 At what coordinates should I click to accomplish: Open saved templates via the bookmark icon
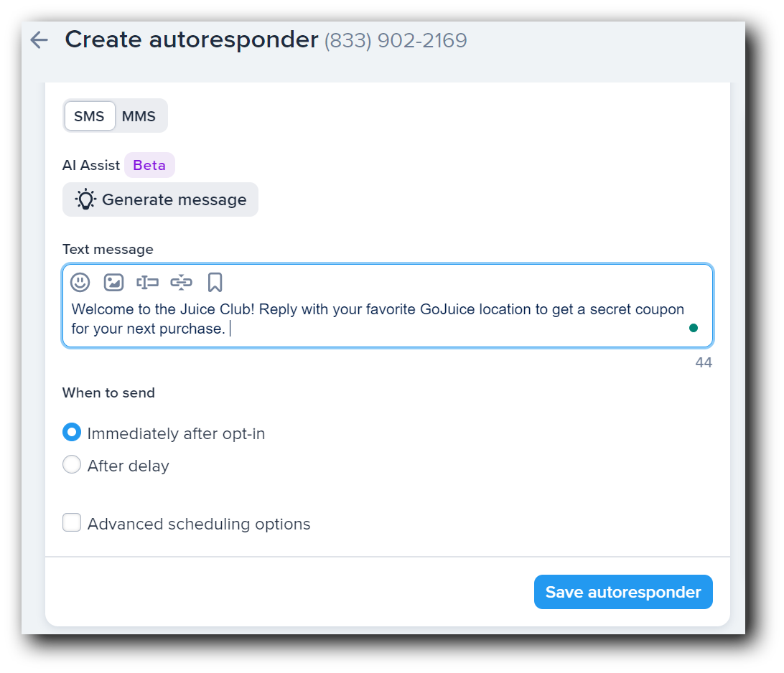point(215,282)
